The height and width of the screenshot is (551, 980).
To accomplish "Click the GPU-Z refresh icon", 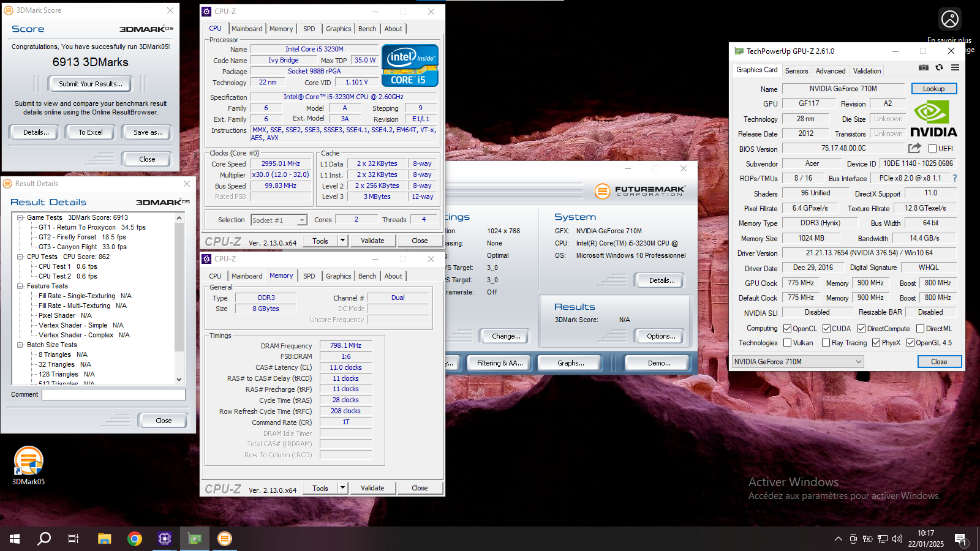I will click(x=939, y=68).
